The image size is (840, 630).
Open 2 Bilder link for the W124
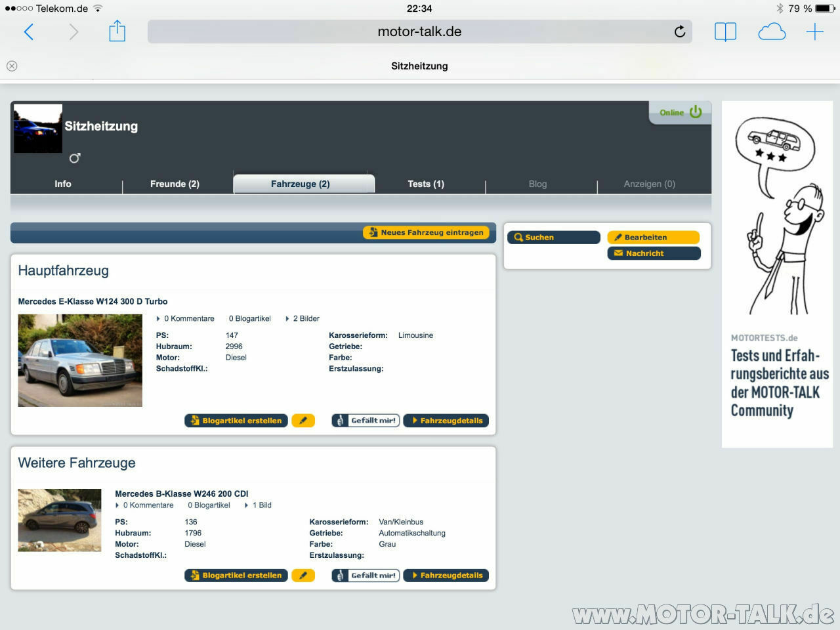(306, 319)
